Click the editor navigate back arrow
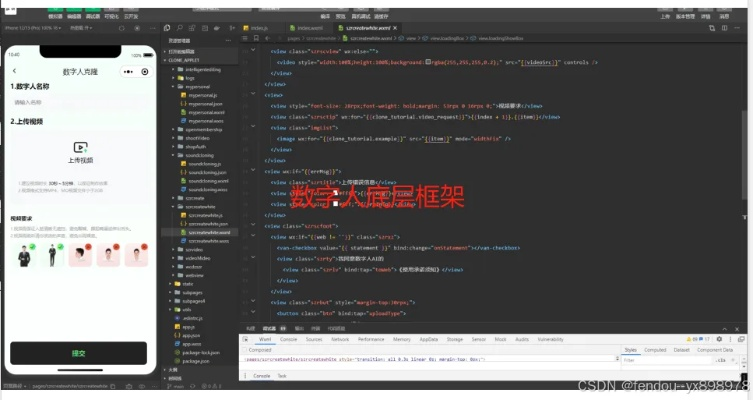 tap(267, 38)
